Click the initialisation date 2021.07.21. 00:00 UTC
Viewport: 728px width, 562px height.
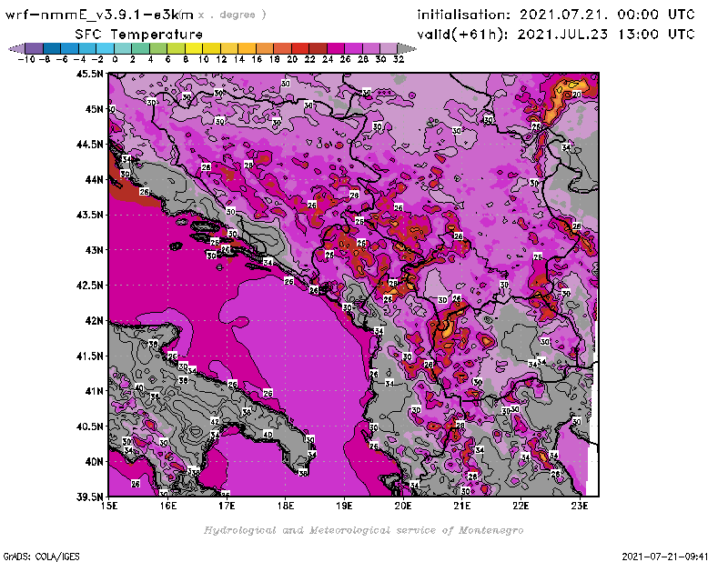point(607,15)
